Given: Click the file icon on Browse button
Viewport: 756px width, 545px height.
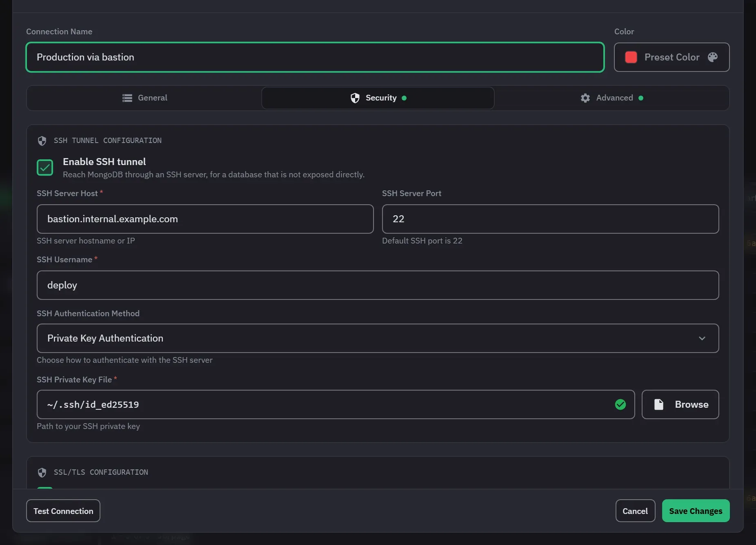Looking at the screenshot, I should (x=659, y=404).
